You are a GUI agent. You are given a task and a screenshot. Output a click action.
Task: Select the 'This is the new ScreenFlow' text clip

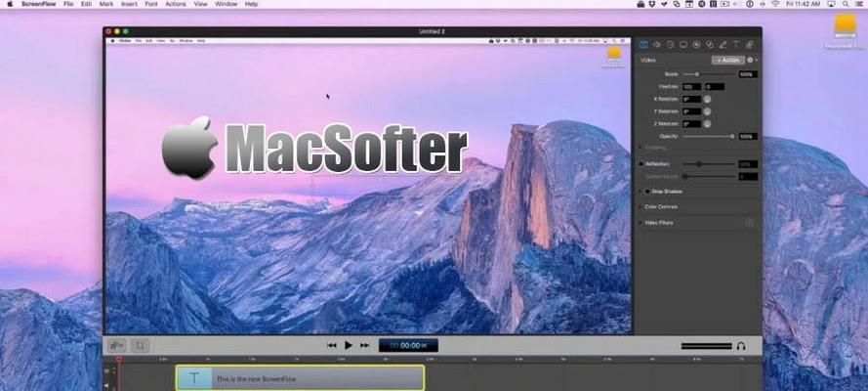tap(300, 378)
